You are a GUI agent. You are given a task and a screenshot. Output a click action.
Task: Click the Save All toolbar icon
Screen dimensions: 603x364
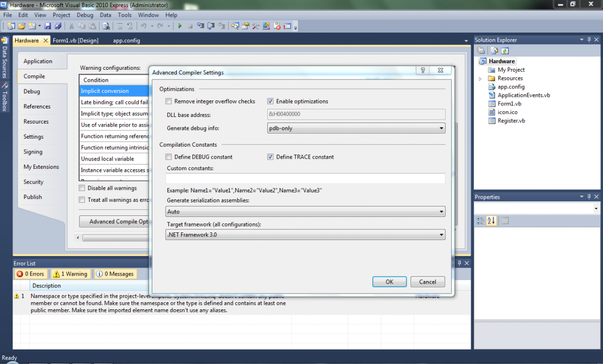(x=58, y=26)
